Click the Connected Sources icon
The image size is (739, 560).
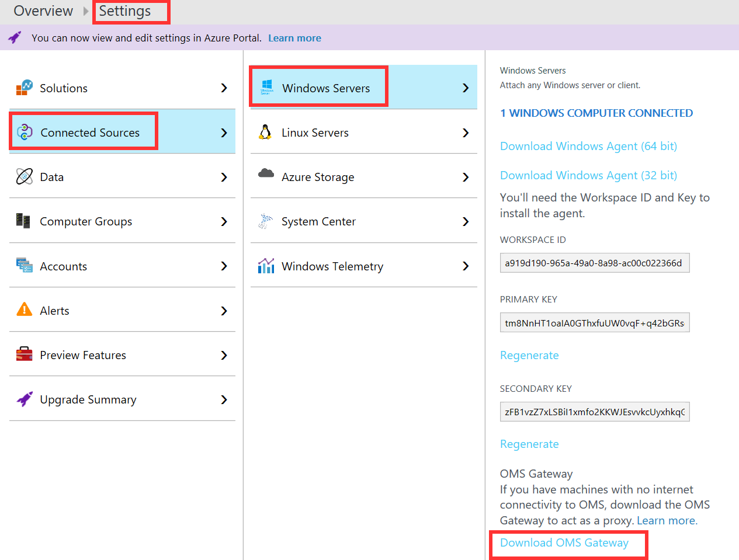tap(25, 132)
